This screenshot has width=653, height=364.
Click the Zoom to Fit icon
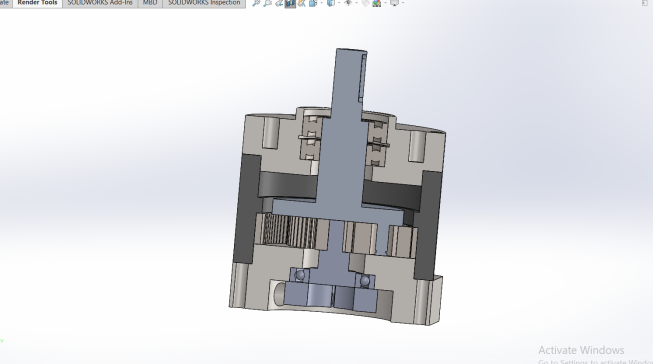click(256, 3)
